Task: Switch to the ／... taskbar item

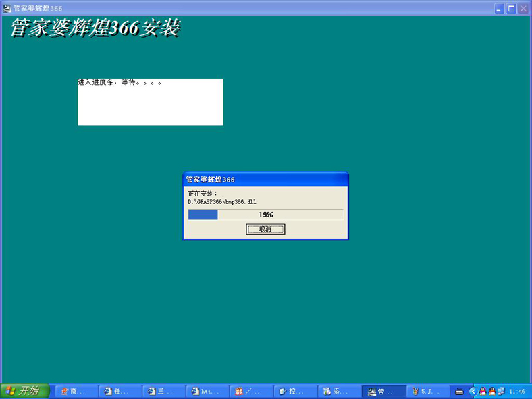Action: click(251, 392)
